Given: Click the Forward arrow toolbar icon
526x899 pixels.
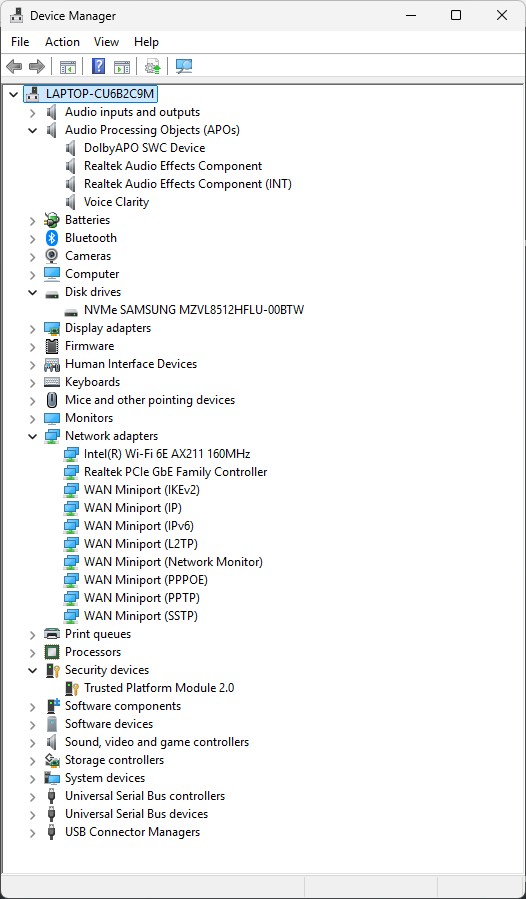Looking at the screenshot, I should [37, 67].
